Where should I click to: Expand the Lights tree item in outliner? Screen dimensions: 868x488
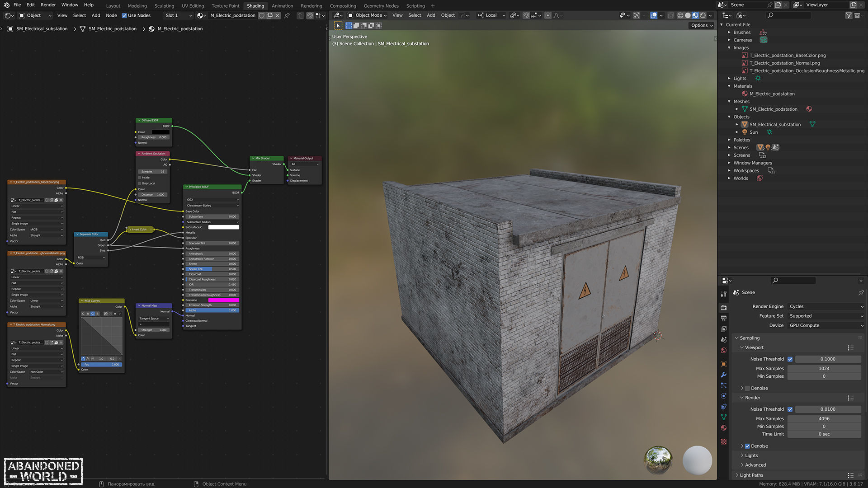(x=729, y=79)
